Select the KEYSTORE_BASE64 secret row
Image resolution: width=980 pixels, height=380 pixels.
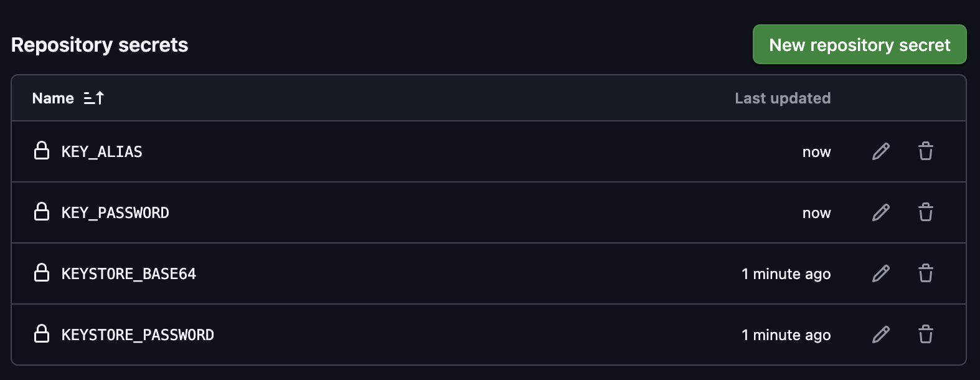pyautogui.click(x=129, y=273)
